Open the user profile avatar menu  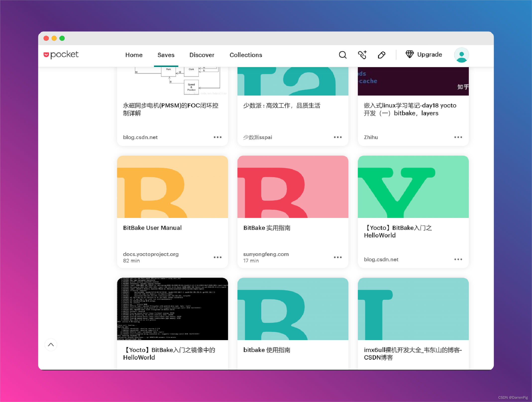pos(461,55)
